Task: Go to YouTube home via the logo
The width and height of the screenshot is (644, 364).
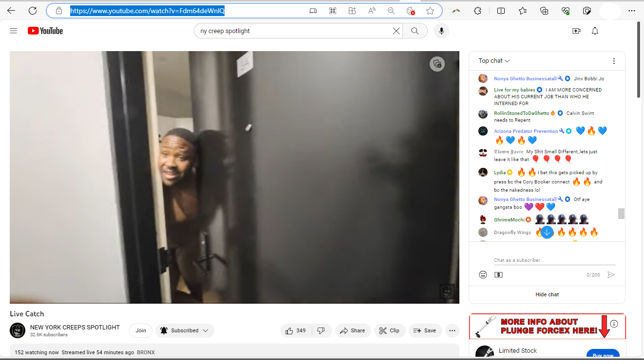Action: click(45, 31)
